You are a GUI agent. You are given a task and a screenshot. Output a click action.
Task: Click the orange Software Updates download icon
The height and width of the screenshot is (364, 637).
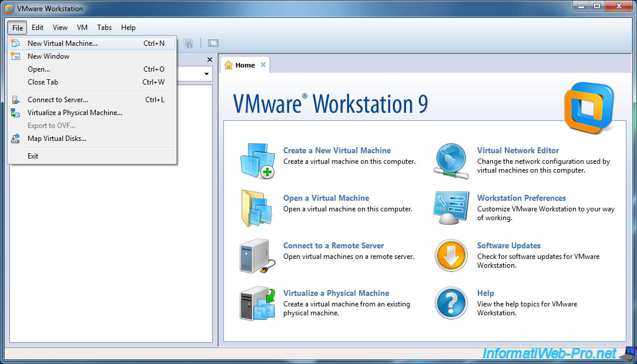[451, 255]
